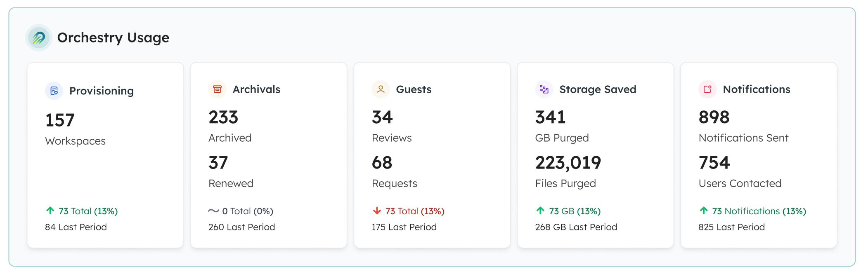Click the Guests card title
Screen dimensions: 868x274
click(x=414, y=89)
